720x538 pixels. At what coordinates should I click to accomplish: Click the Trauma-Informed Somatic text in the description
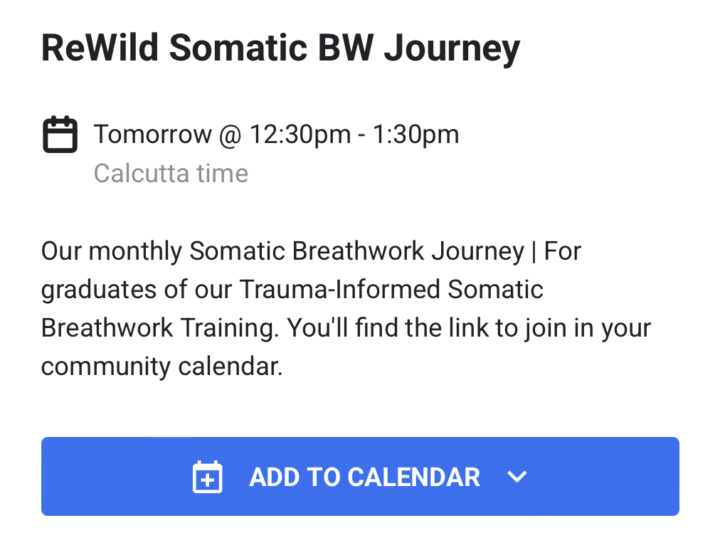pyautogui.click(x=391, y=290)
